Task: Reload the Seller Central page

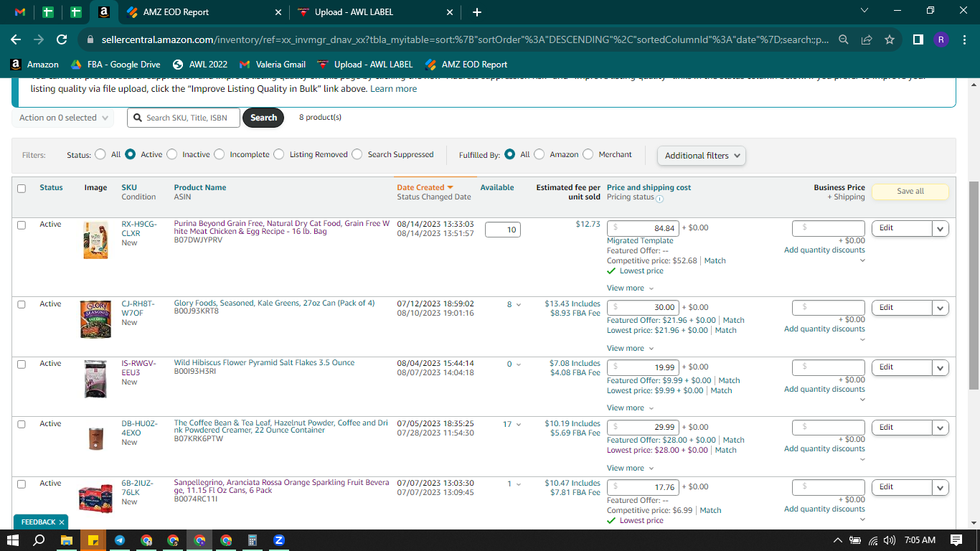Action: (x=62, y=40)
